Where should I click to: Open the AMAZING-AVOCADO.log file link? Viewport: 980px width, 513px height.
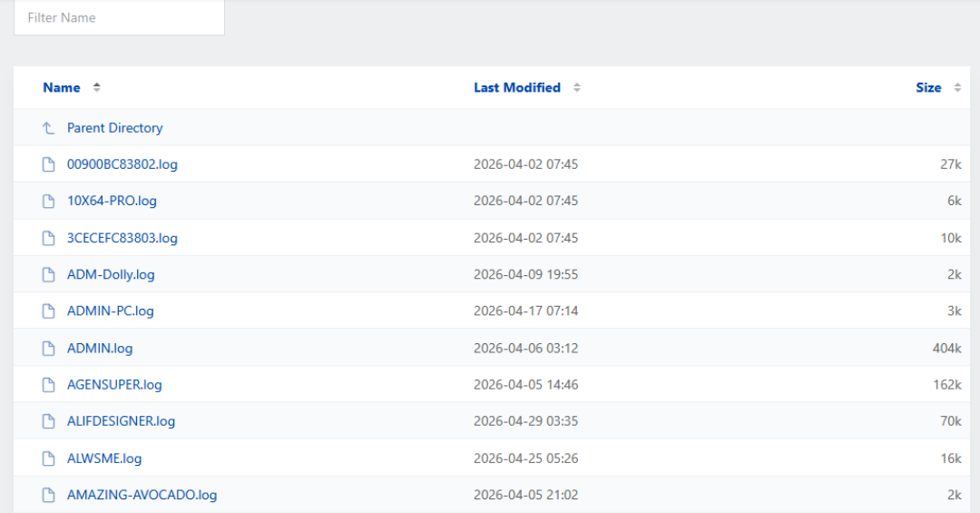tap(142, 495)
